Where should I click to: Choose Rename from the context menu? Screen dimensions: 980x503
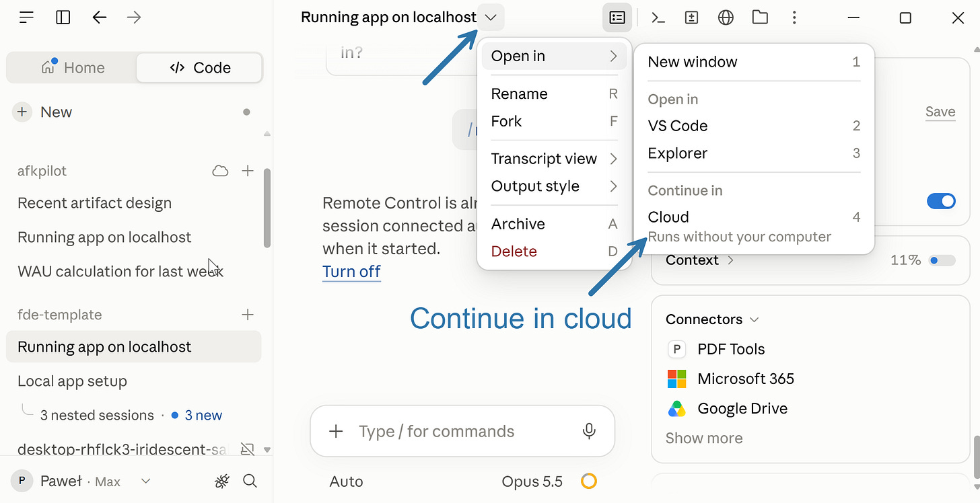coord(554,93)
